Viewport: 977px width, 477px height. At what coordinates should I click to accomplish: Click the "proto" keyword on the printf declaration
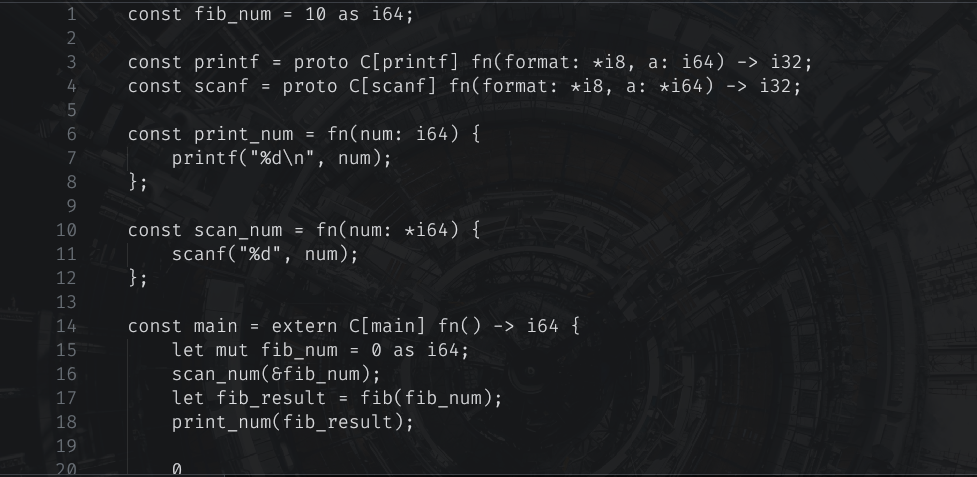316,62
